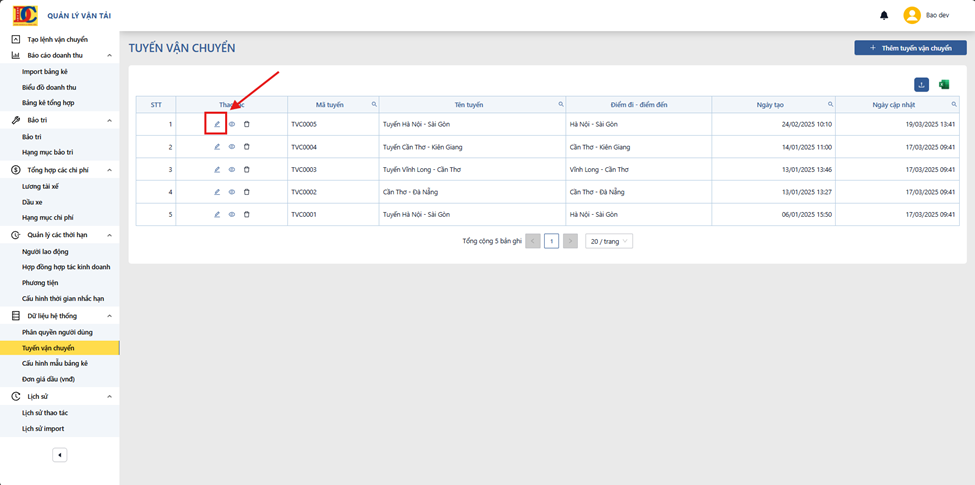This screenshot has height=485, width=975.
Task: Click Vĩnh Long - Cần Thơ destination cell
Action: pyautogui.click(x=639, y=169)
